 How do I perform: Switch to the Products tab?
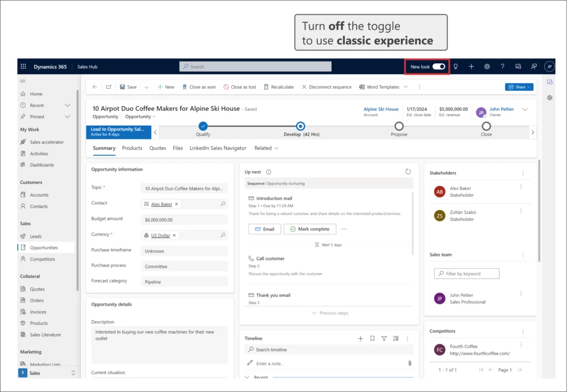click(132, 148)
